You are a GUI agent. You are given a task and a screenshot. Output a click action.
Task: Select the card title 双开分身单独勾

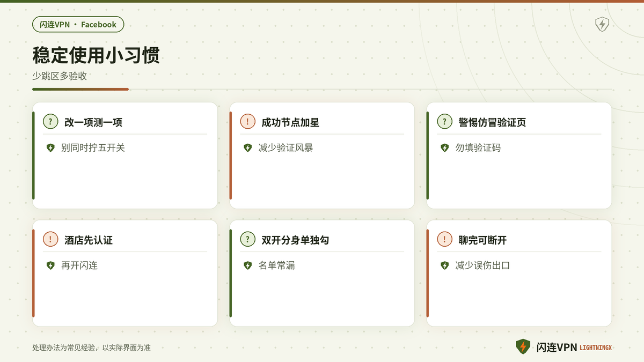pos(295,240)
